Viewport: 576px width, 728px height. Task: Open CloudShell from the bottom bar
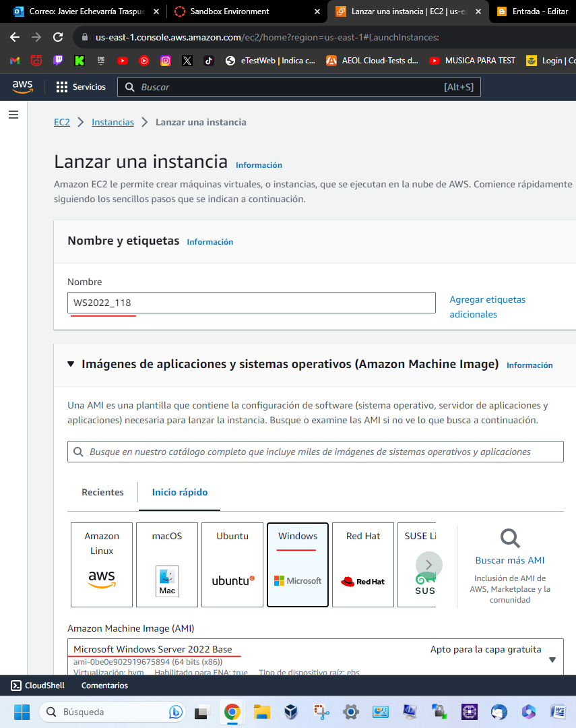point(38,686)
